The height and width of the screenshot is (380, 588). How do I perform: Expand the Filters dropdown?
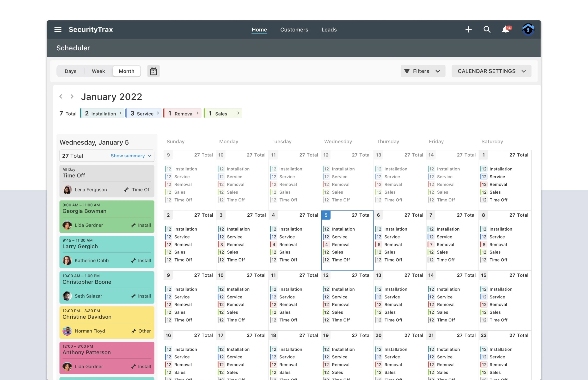pyautogui.click(x=423, y=71)
